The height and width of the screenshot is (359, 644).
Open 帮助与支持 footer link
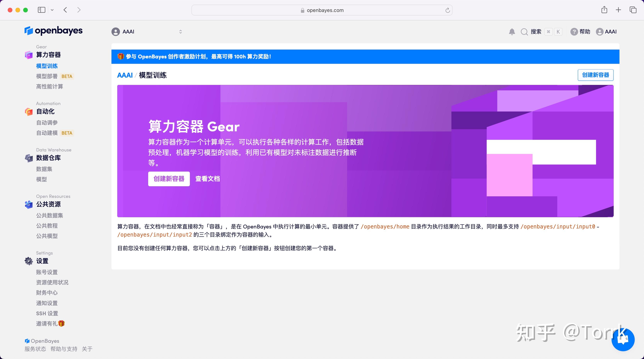(x=64, y=349)
